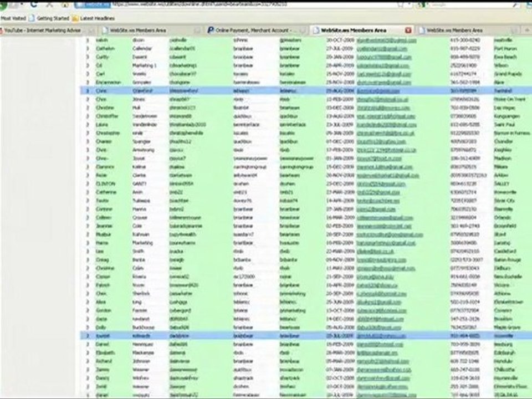This screenshot has width=532, height=399.
Task: Click the 'Callendar' last name cell
Action: click(142, 49)
